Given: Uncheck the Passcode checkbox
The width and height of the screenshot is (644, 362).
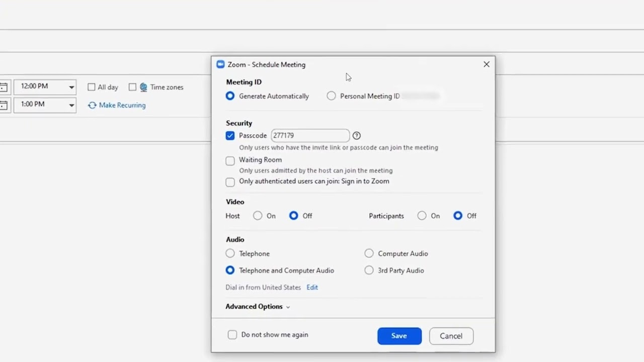Looking at the screenshot, I should 230,136.
